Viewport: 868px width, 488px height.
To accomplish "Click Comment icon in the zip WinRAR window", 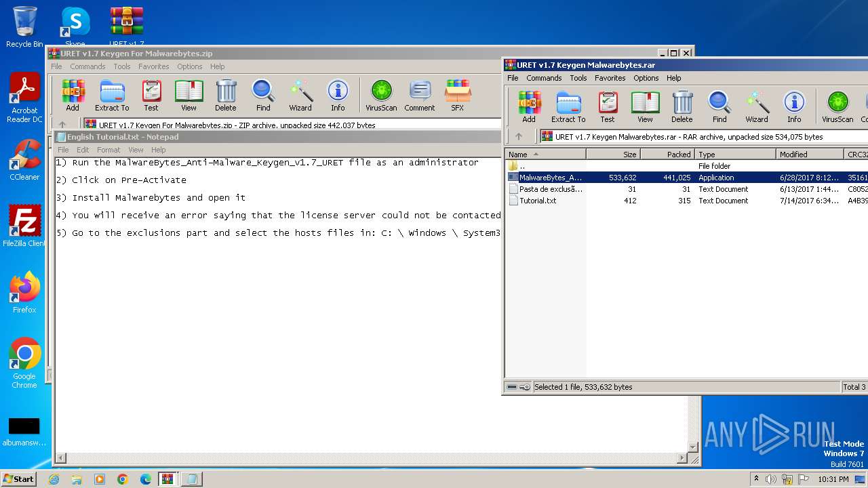I will click(x=420, y=96).
